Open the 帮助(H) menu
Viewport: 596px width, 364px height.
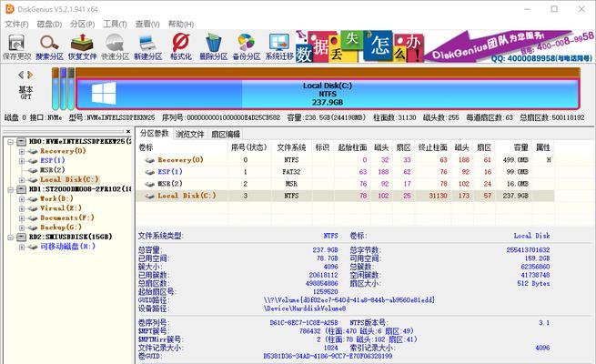coord(181,25)
